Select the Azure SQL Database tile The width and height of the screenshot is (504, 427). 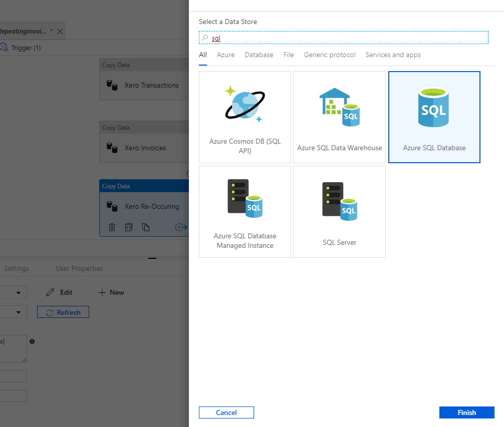point(434,117)
